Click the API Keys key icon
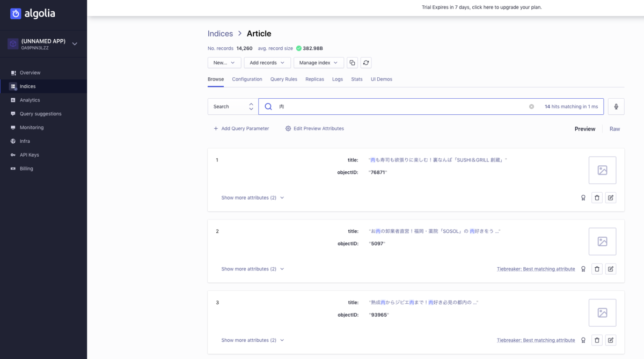The width and height of the screenshot is (644, 359). [x=13, y=155]
